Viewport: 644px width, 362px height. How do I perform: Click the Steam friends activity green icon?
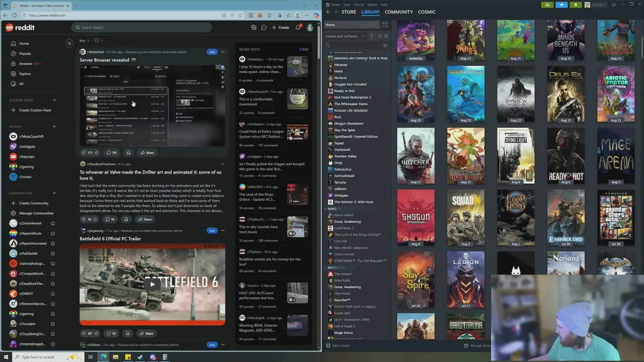click(547, 5)
